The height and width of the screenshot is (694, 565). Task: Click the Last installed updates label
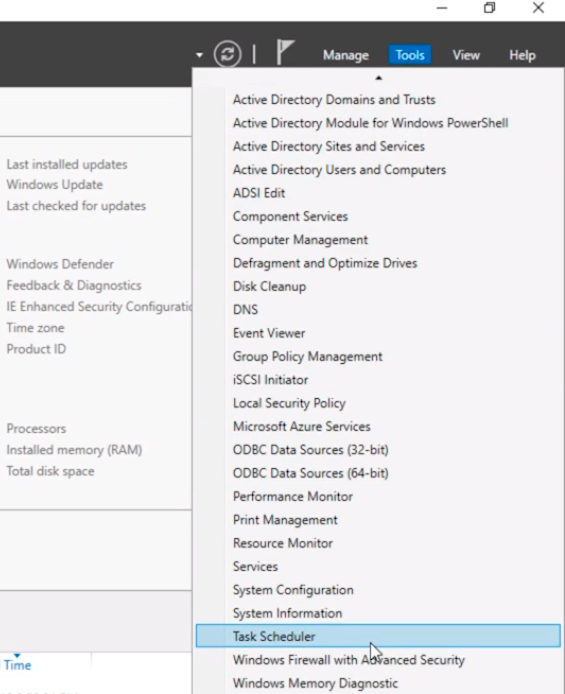click(67, 165)
